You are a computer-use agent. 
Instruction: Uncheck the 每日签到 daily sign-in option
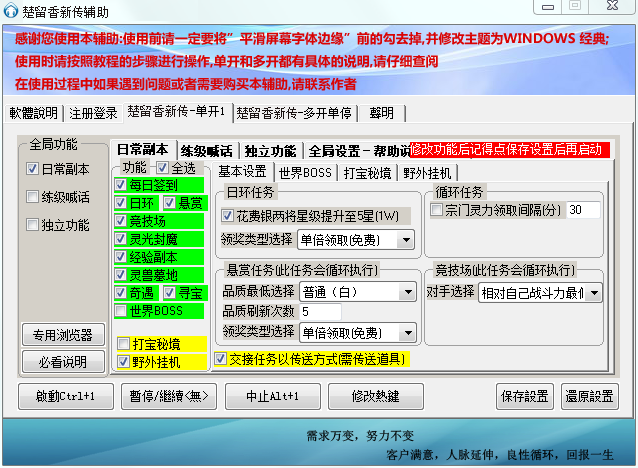coord(122,185)
